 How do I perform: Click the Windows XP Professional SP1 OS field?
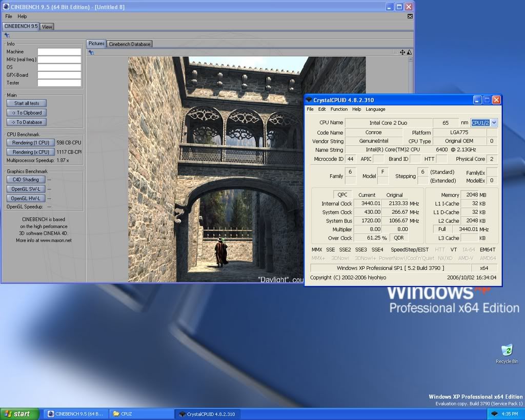coord(390,268)
